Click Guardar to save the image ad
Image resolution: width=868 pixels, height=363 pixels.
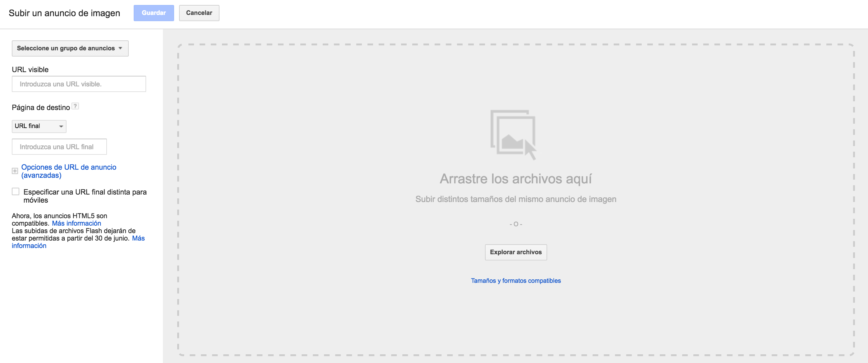(153, 13)
